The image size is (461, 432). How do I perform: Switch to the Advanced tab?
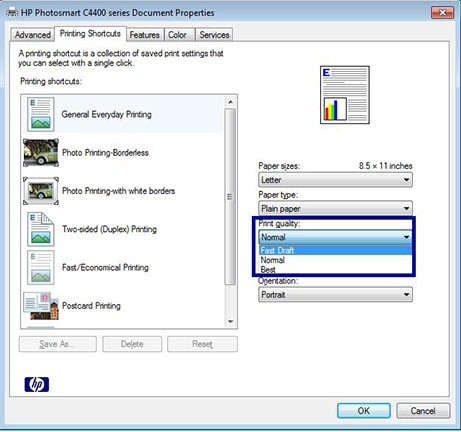coord(32,35)
